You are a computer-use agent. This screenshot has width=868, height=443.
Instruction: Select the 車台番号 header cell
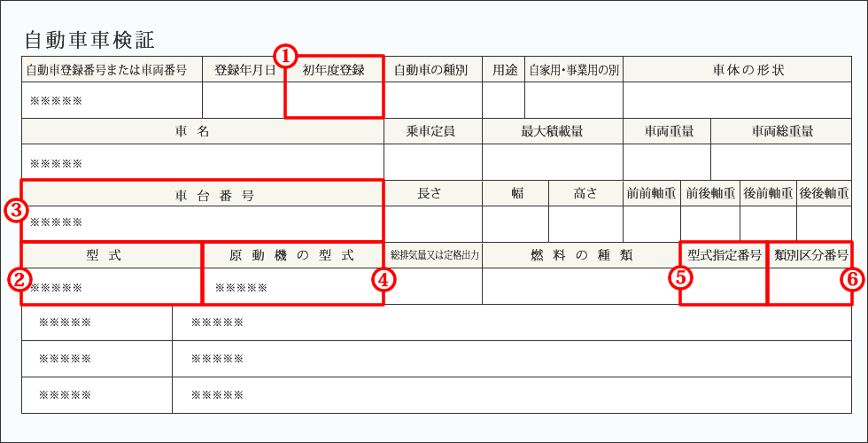202,195
